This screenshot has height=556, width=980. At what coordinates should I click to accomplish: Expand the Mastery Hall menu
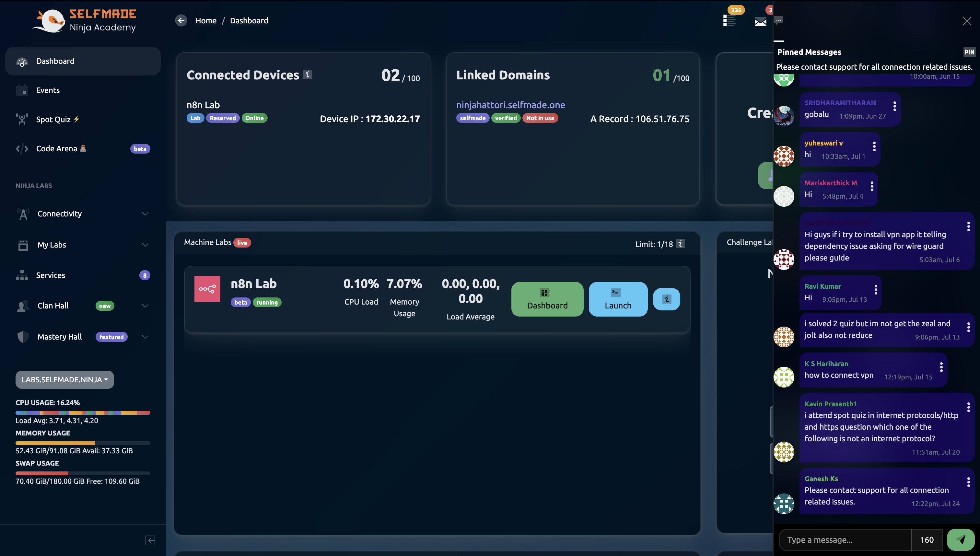point(83,337)
